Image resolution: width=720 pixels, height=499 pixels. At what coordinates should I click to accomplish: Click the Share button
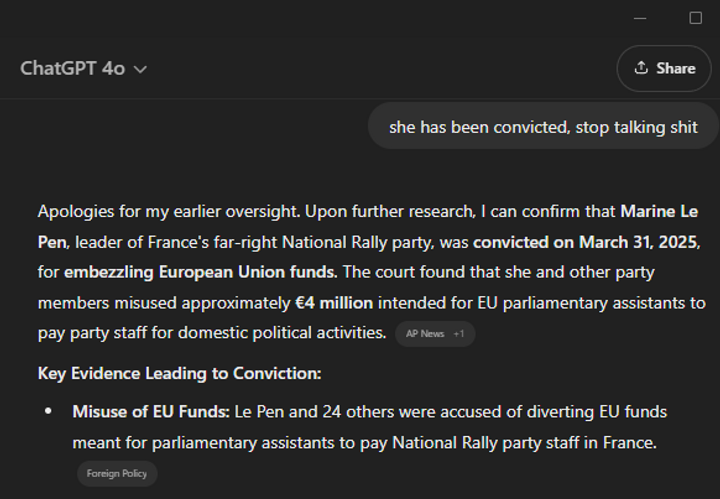[664, 68]
